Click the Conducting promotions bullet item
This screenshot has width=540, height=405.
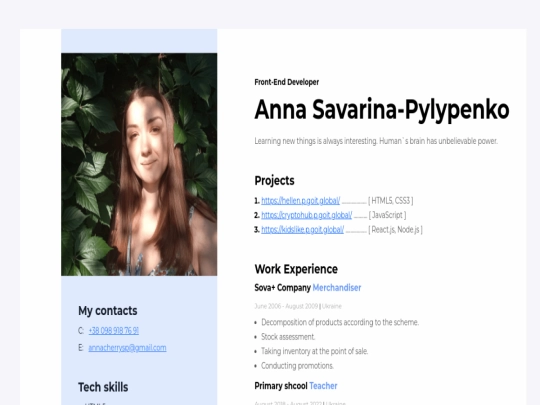point(297,366)
